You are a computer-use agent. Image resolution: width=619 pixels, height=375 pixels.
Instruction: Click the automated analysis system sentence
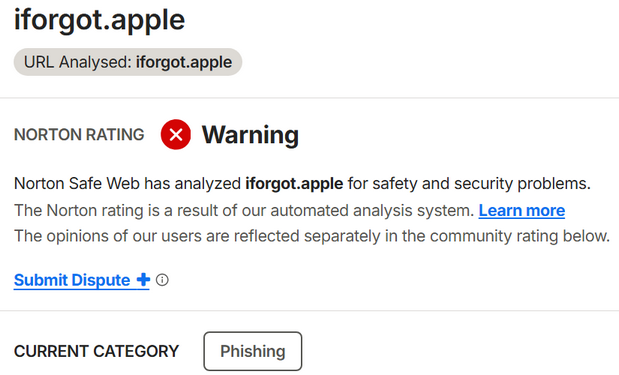coord(244,210)
